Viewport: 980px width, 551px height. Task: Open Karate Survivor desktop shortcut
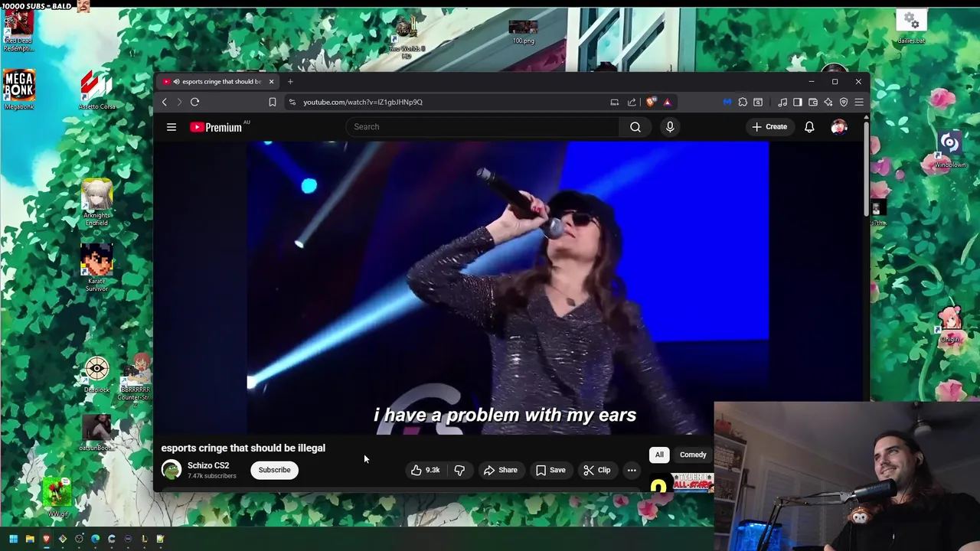pos(96,268)
